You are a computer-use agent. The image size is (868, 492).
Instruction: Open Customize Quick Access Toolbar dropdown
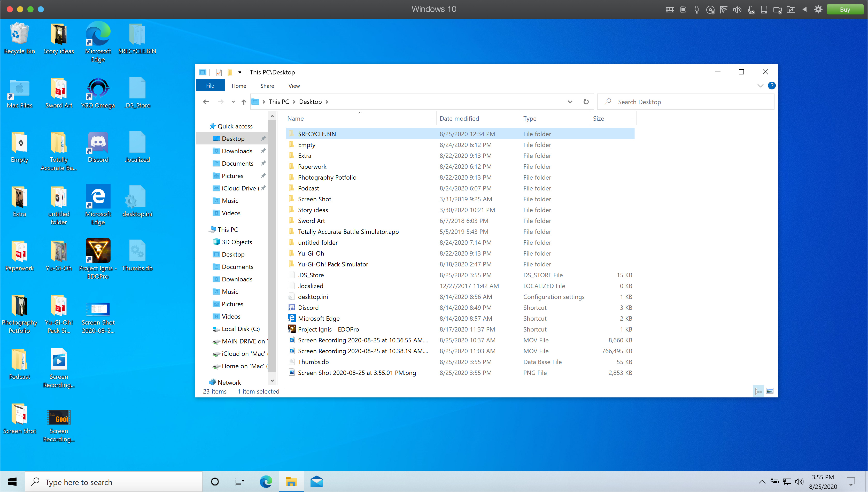(x=240, y=72)
